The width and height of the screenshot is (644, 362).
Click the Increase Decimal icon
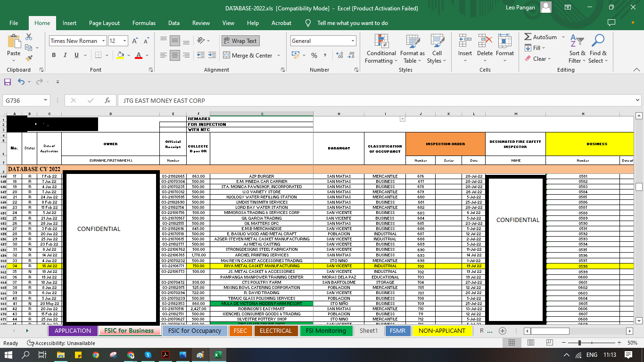tap(340, 56)
